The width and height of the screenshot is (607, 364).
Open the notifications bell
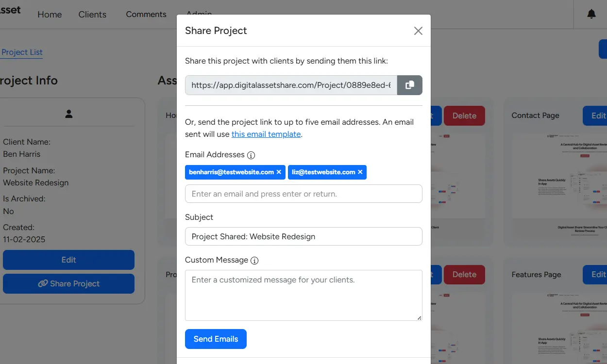[x=591, y=14]
